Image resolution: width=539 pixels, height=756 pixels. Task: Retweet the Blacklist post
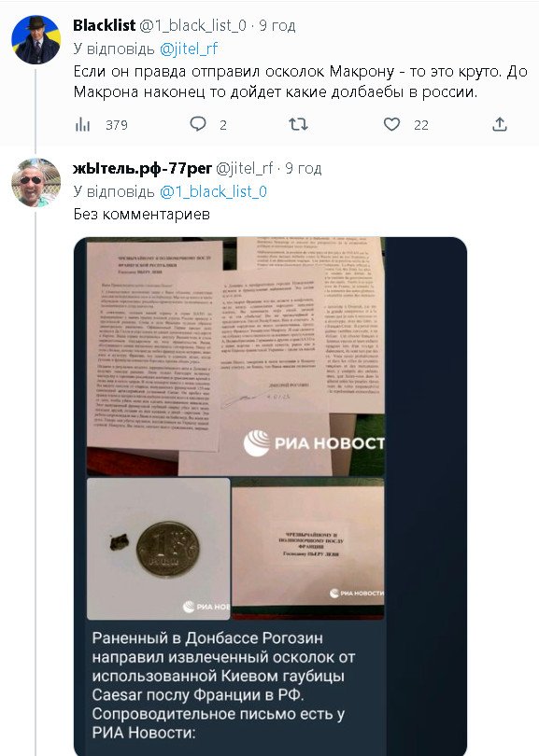pos(298,125)
